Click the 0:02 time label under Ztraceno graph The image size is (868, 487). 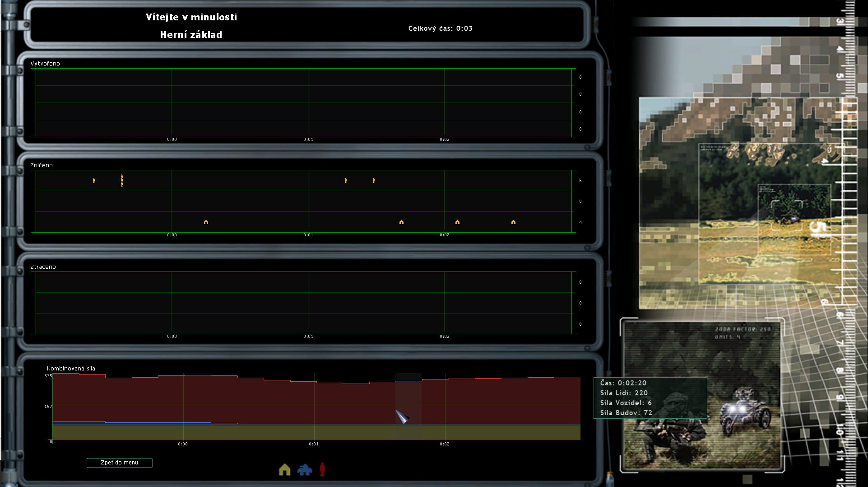point(445,337)
